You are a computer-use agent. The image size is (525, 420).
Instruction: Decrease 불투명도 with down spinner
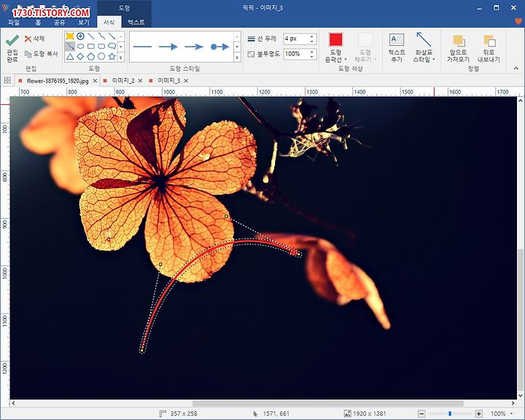tap(312, 57)
